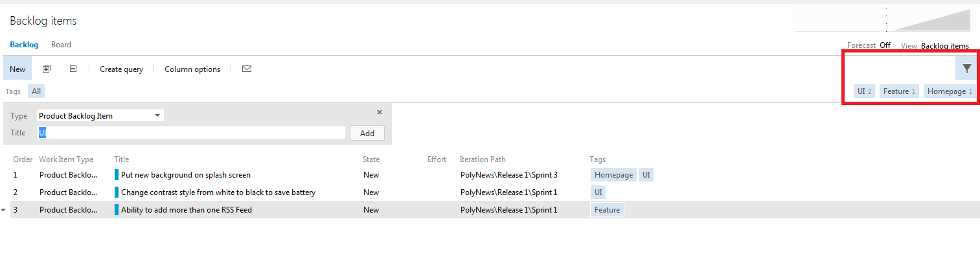Click the Add button
Viewport: 980px width, 256px height.
tap(367, 133)
